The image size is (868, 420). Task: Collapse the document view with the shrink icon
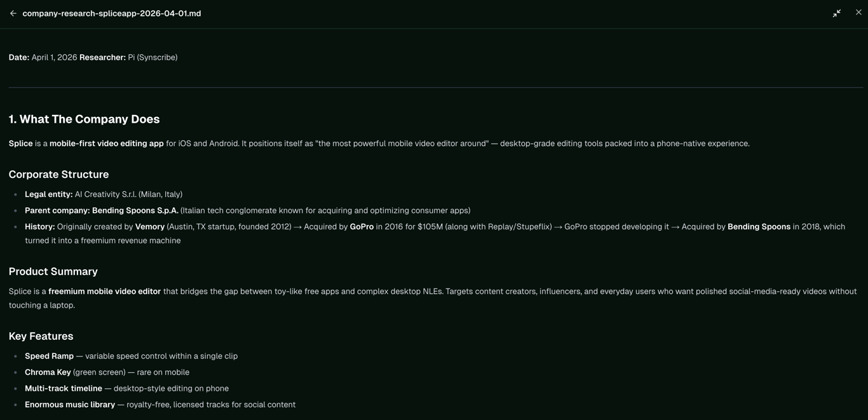837,13
